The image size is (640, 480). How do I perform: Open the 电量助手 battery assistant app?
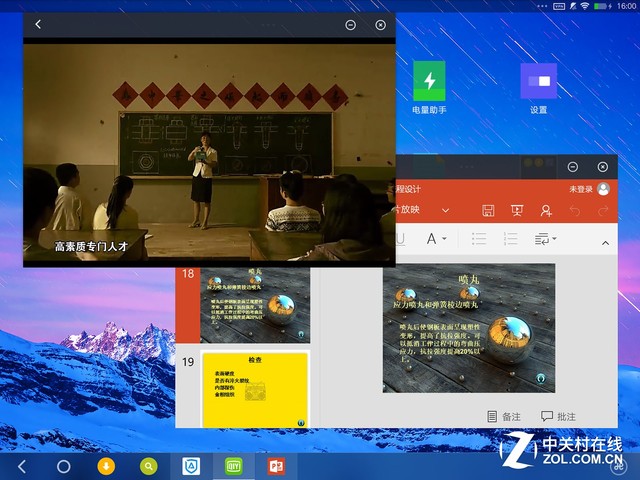[x=429, y=81]
